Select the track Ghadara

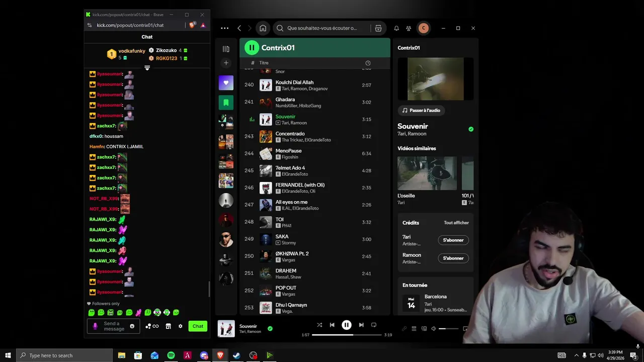(x=314, y=102)
